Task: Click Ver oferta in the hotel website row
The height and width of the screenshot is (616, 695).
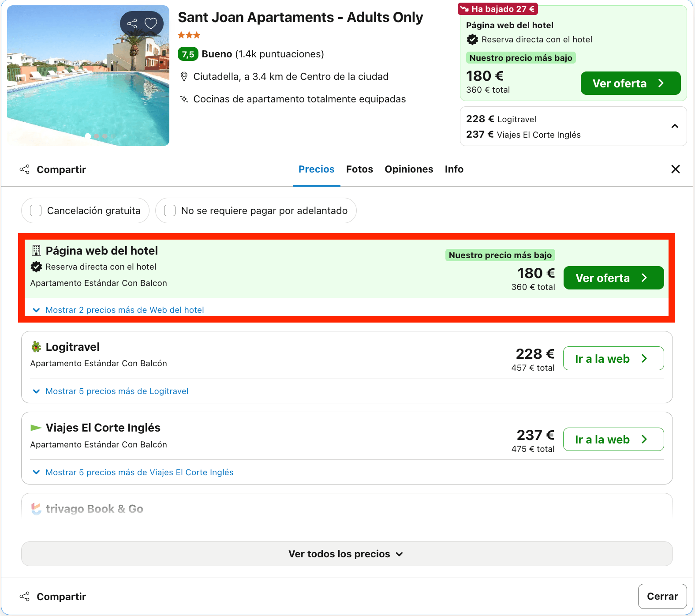Action: click(x=614, y=278)
